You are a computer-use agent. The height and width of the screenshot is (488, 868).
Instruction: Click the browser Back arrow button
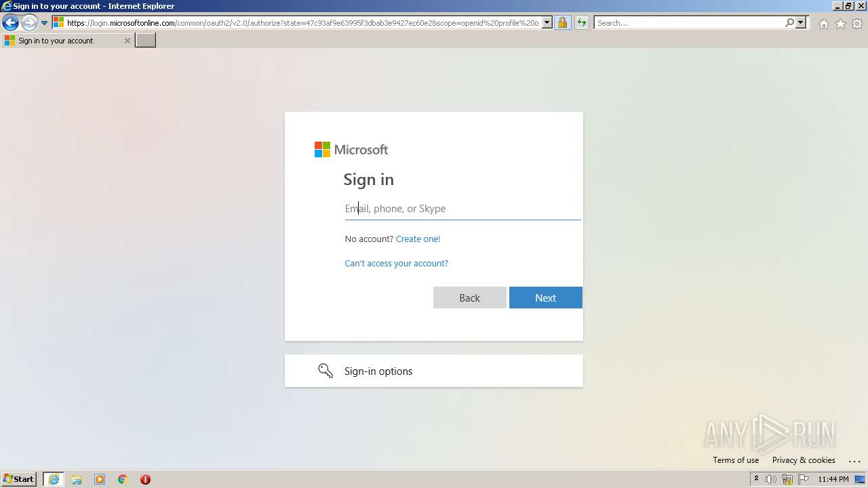10,23
